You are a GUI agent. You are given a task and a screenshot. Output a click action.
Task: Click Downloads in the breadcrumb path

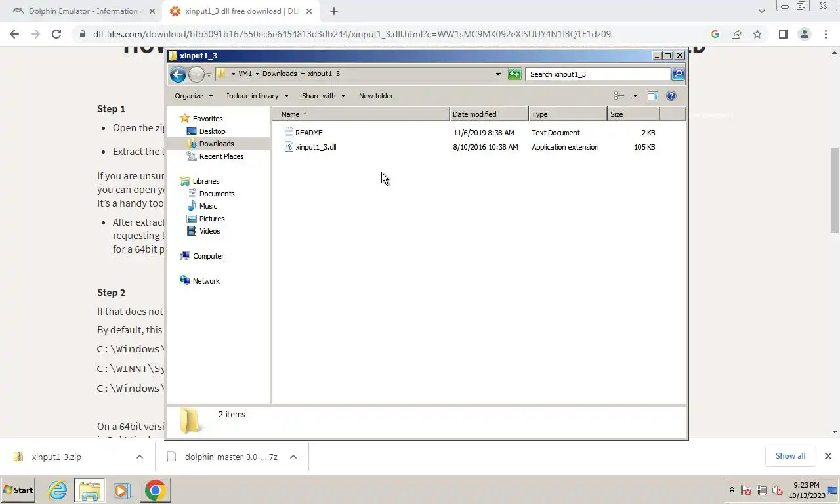tap(280, 74)
